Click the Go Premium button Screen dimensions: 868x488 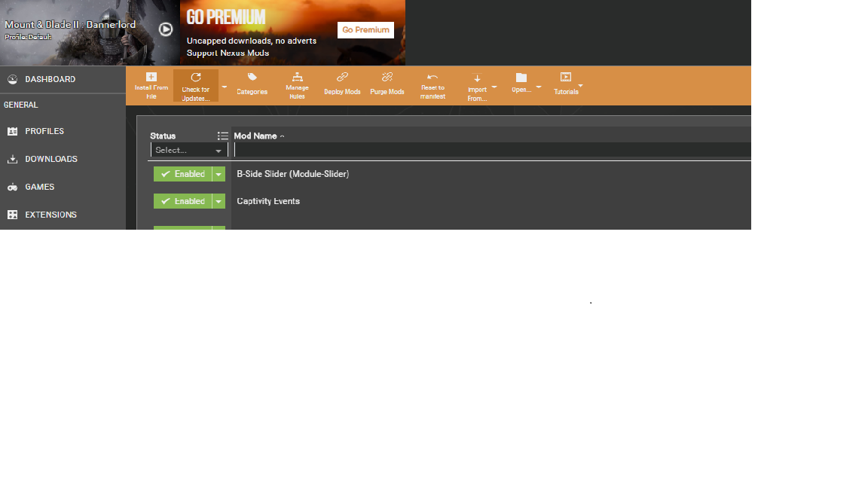click(365, 30)
